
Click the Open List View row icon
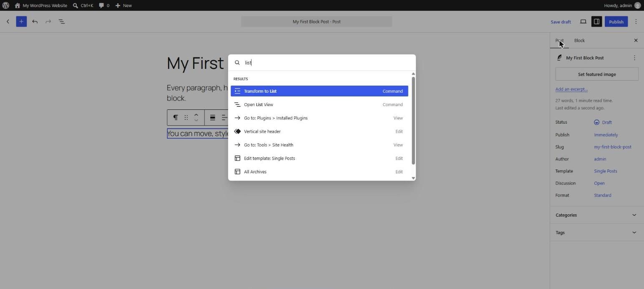click(237, 104)
